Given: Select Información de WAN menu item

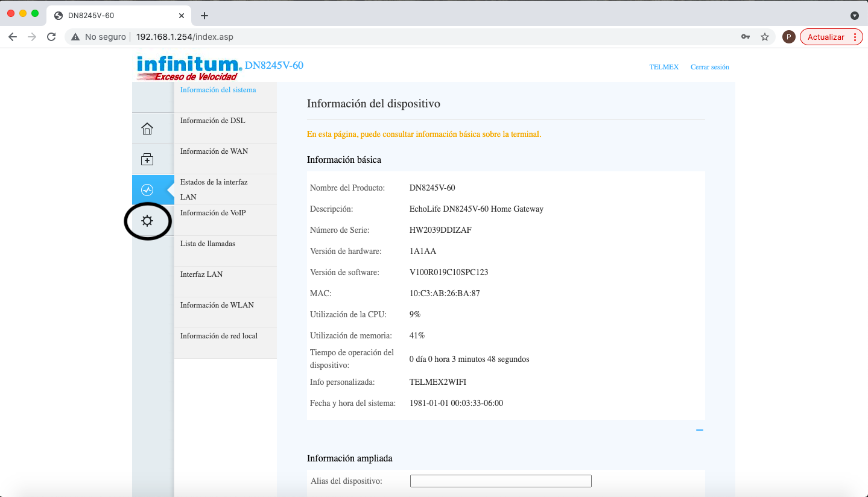Looking at the screenshot, I should pyautogui.click(x=214, y=151).
